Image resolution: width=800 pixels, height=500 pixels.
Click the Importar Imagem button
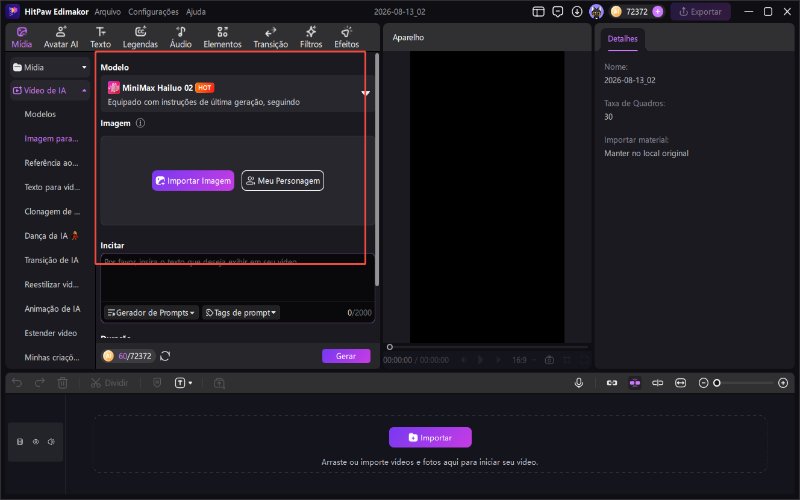click(193, 181)
